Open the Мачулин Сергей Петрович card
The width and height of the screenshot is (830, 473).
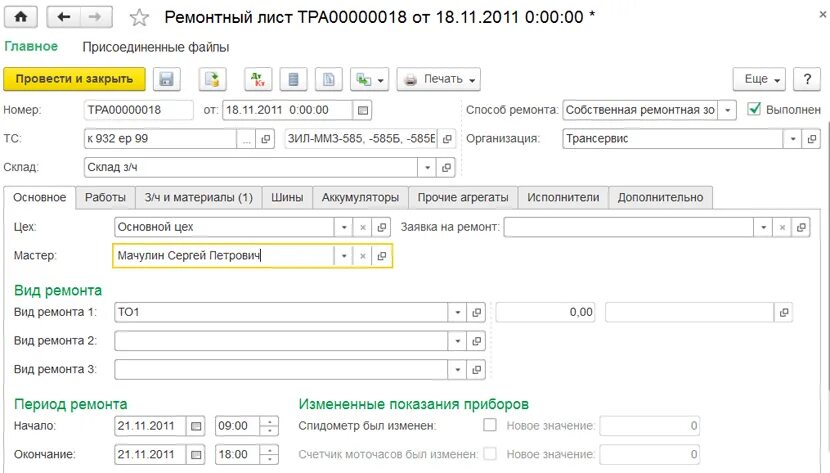[x=381, y=256]
